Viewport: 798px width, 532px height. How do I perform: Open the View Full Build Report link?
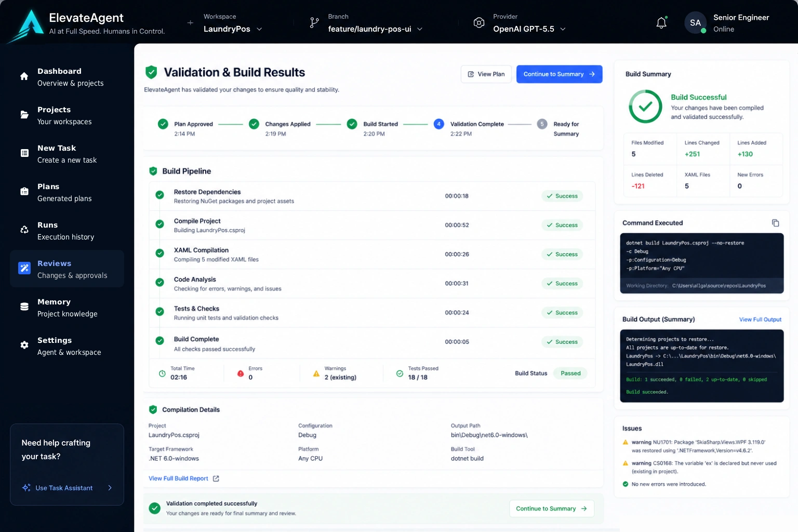pos(184,478)
